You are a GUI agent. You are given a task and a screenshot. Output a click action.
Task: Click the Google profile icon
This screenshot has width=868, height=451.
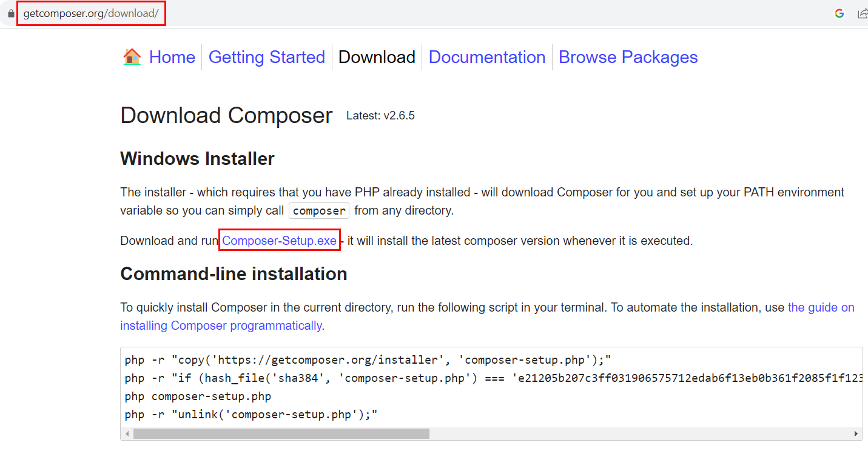tap(839, 13)
